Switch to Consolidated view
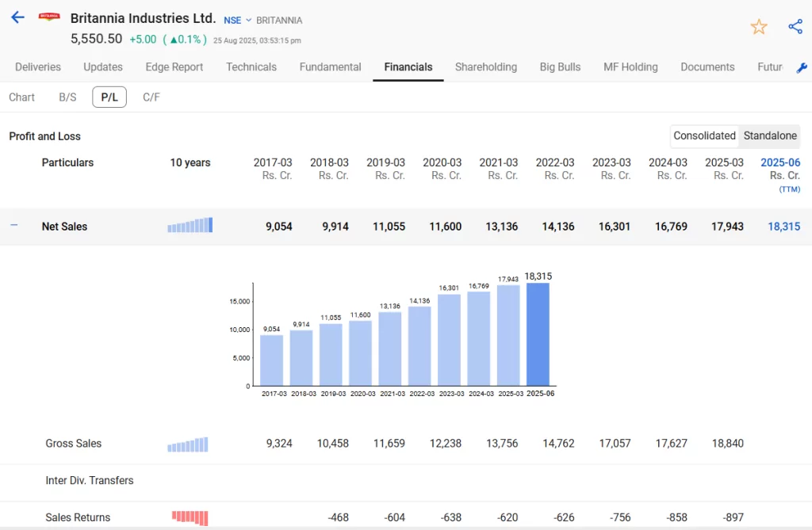Viewport: 812px width, 530px height. [x=704, y=135]
